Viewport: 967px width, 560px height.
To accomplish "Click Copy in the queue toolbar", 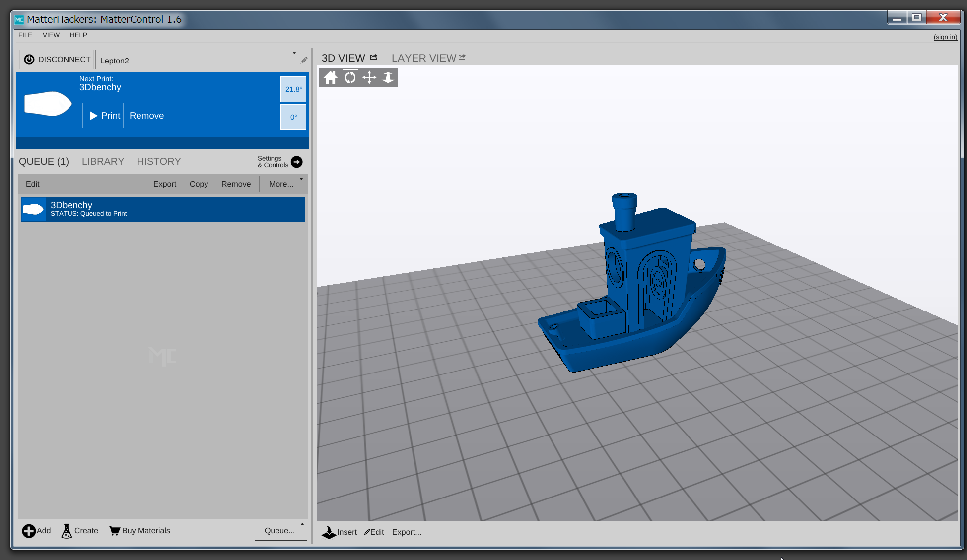I will (x=199, y=184).
